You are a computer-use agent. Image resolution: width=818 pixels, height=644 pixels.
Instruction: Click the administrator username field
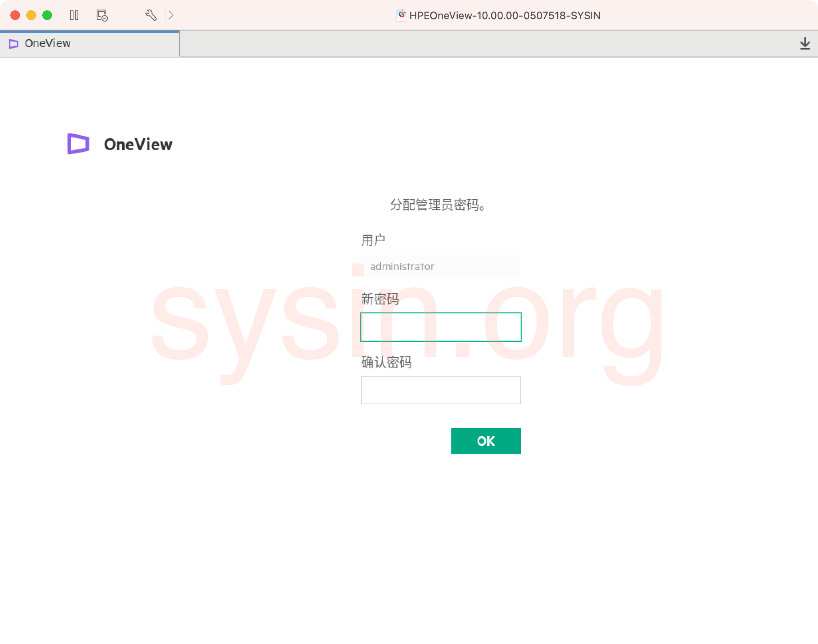point(441,266)
